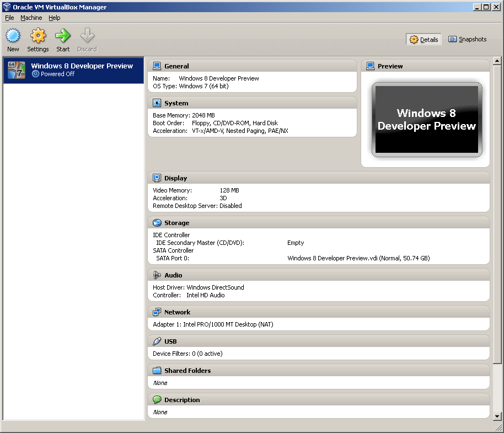Open the General settings heading link

point(176,66)
